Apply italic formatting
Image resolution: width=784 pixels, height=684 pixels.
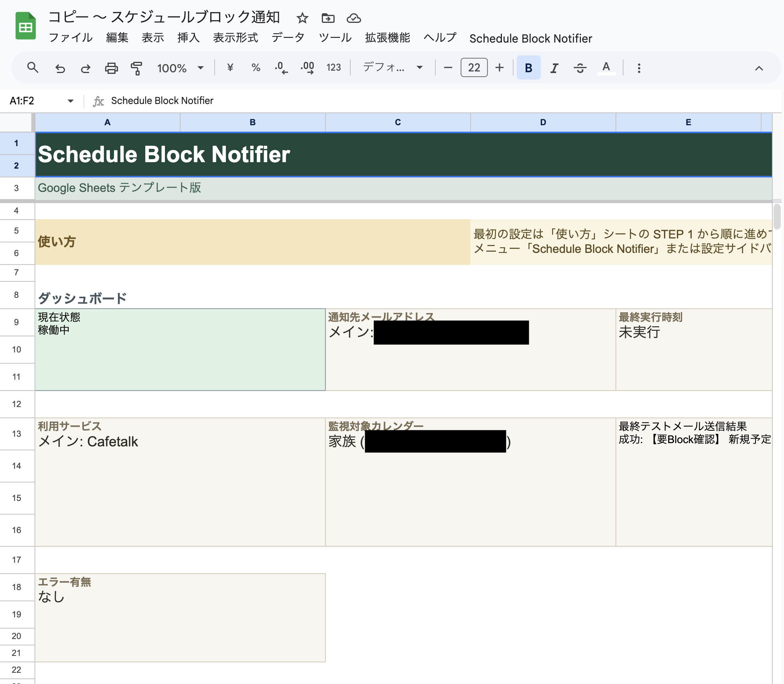554,68
